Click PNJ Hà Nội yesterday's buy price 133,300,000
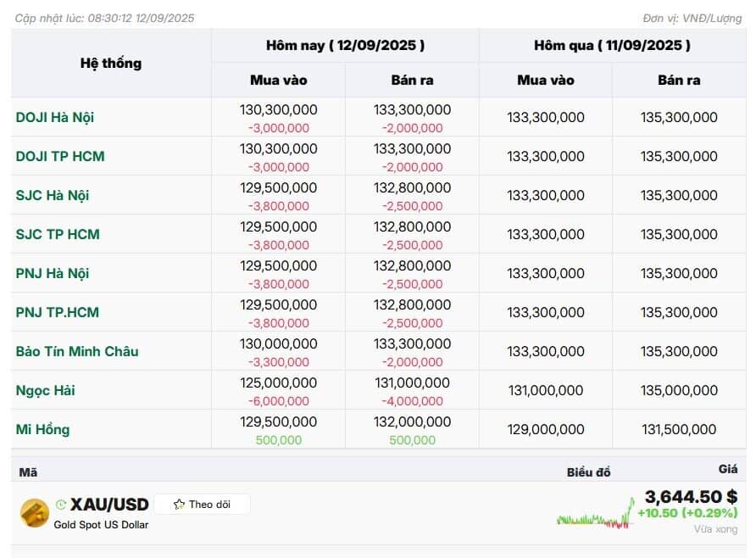Image resolution: width=756 pixels, height=558 pixels. coord(546,273)
